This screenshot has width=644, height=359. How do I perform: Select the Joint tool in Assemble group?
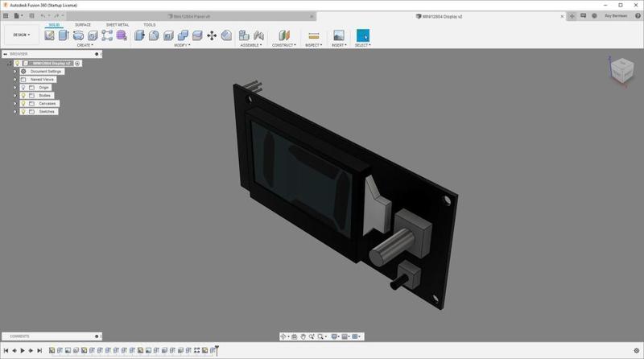(258, 35)
